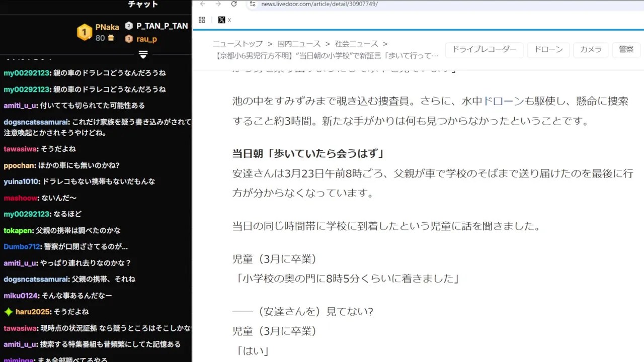Click the browser back arrow
The height and width of the screenshot is (362, 644).
coord(202,4)
